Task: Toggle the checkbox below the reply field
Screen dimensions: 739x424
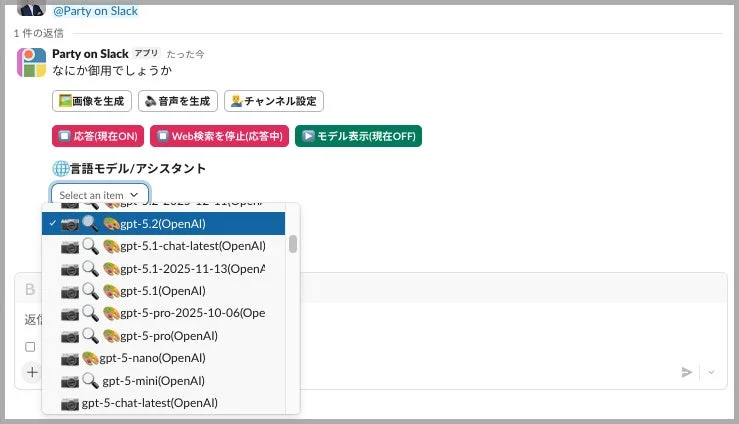Action: 30,347
